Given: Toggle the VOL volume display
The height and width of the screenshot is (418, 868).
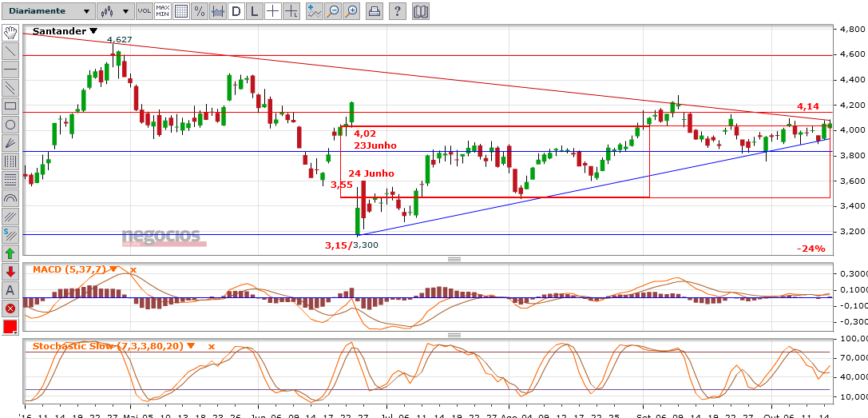Looking at the screenshot, I should (144, 11).
